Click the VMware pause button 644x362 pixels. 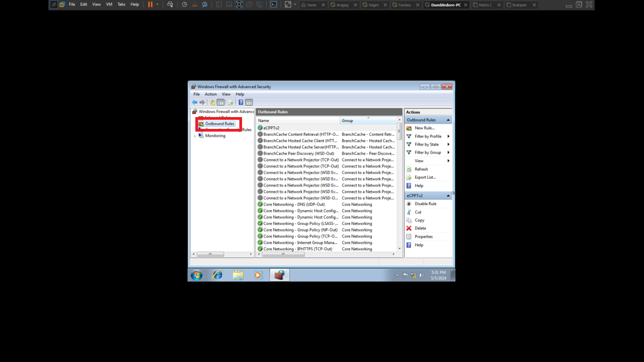(x=150, y=4)
